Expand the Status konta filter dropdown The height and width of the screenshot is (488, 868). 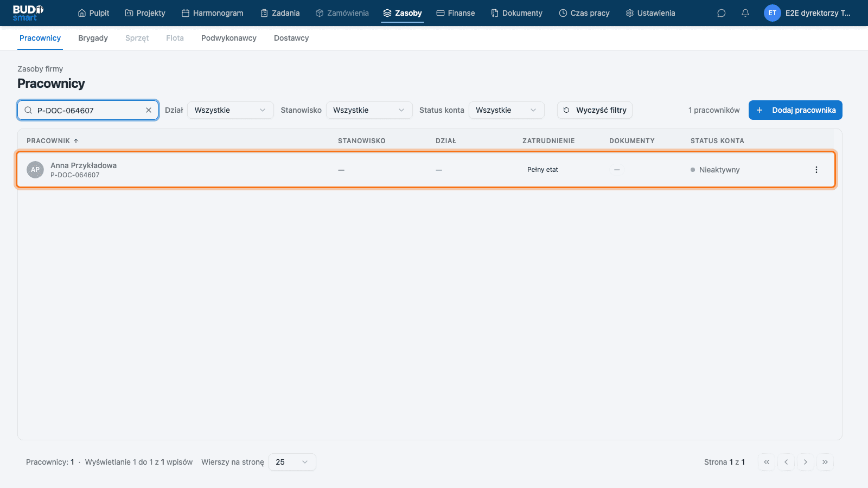pyautogui.click(x=506, y=110)
